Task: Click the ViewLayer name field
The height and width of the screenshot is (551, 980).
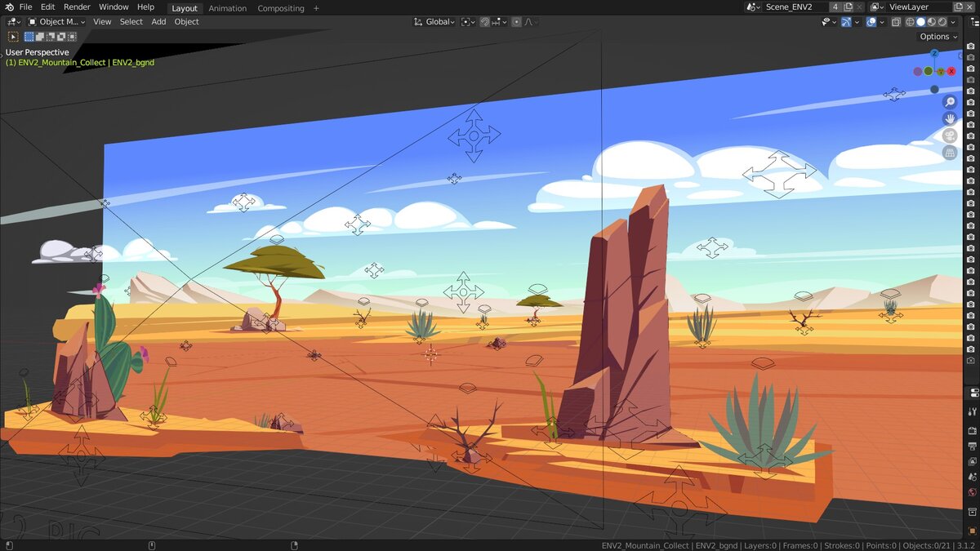Action: (x=919, y=7)
